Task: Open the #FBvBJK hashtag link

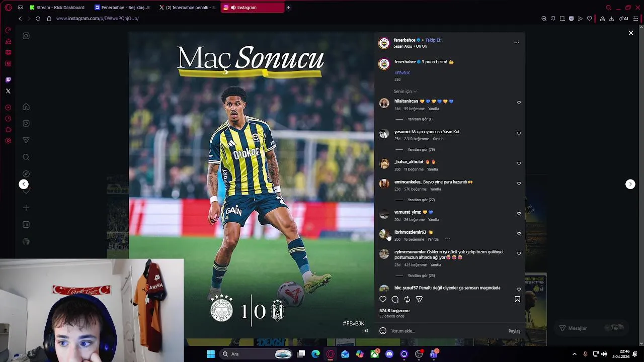Action: 402,73
